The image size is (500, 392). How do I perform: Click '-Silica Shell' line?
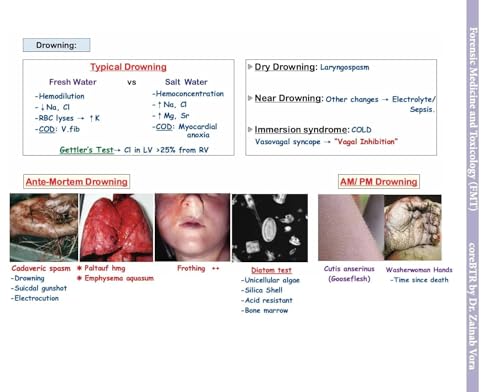point(262,290)
